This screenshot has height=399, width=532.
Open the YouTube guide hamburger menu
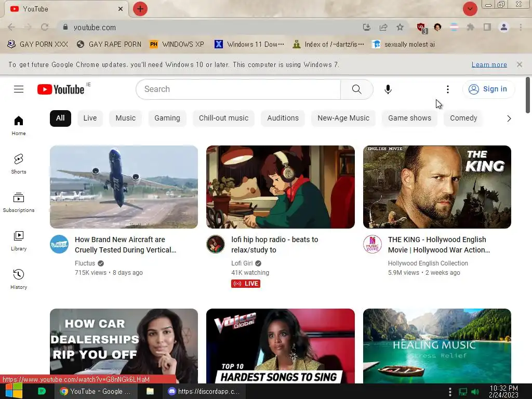point(19,89)
